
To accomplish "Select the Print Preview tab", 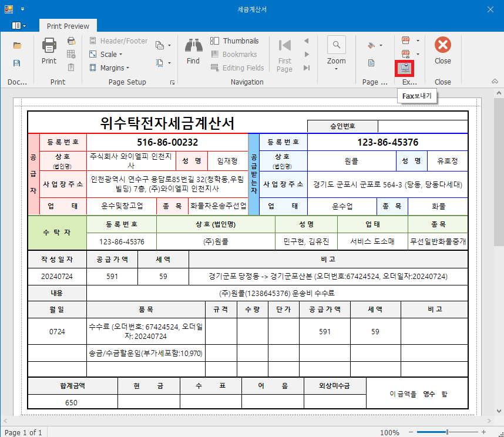I will pos(68,26).
